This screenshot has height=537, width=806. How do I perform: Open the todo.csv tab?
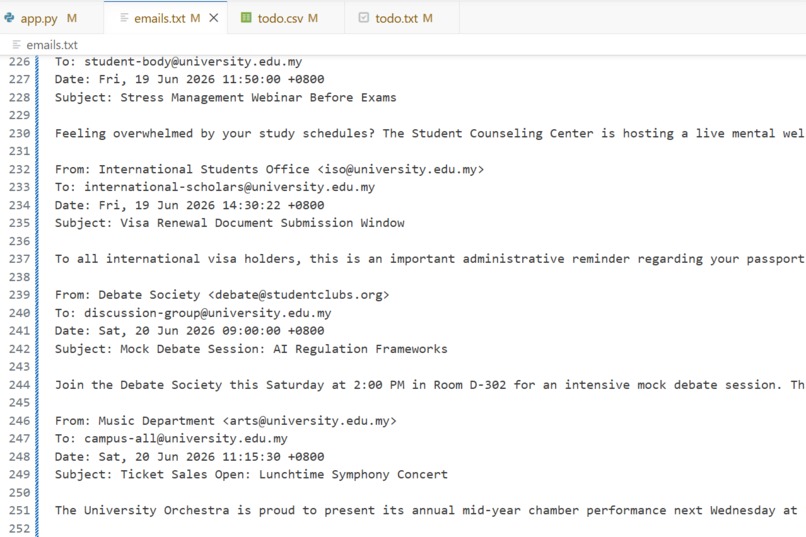[286, 18]
